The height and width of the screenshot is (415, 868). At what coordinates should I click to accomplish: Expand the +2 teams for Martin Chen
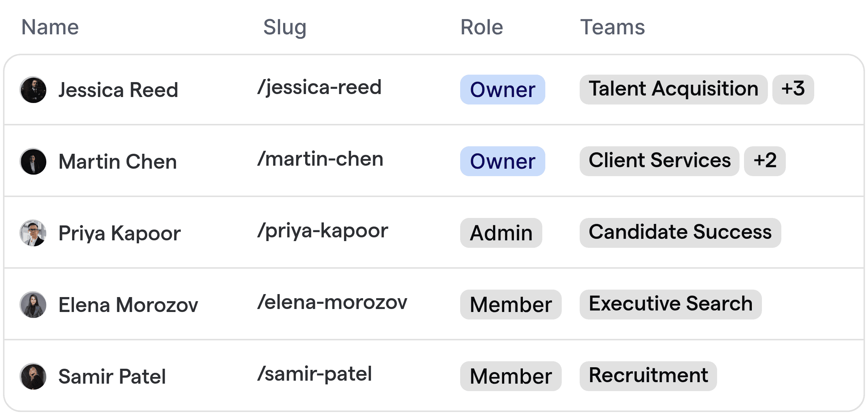tap(765, 161)
